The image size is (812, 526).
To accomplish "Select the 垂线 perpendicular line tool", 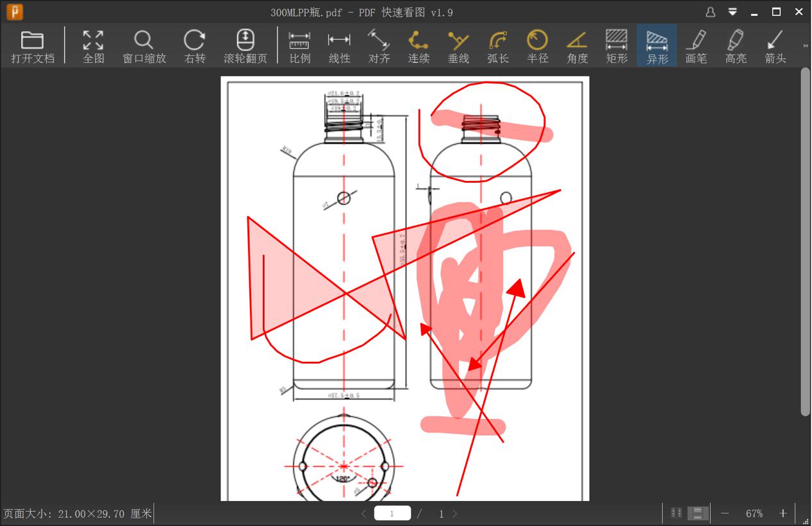I will click(458, 45).
